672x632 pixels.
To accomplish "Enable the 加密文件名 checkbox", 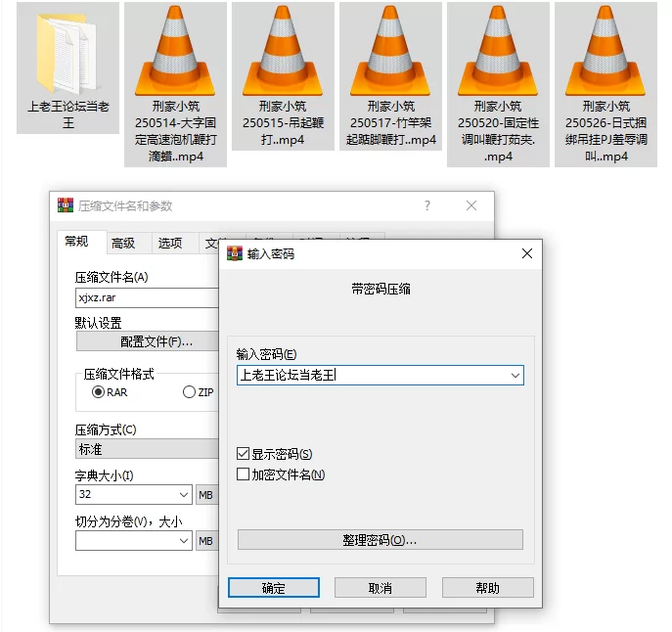I will (x=243, y=474).
